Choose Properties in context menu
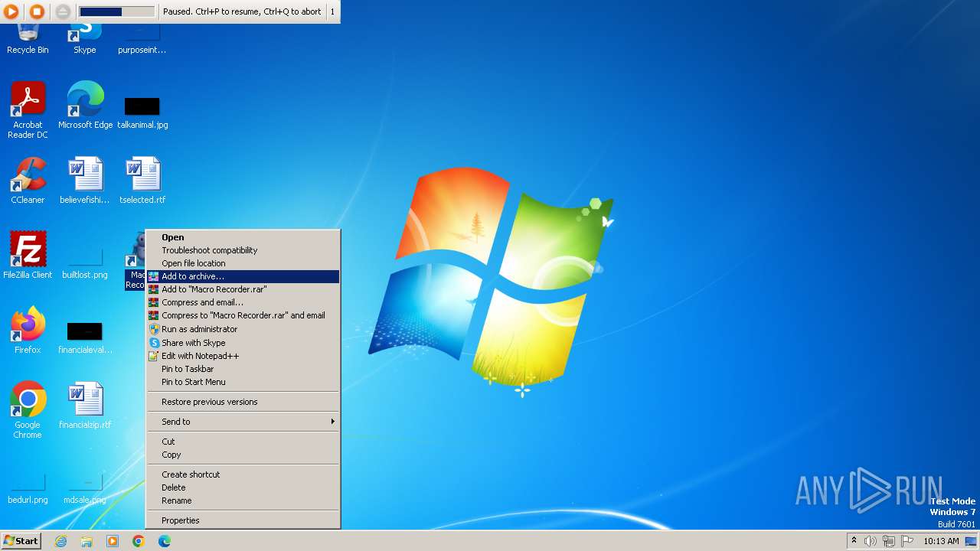This screenshot has width=980, height=551. coord(243,520)
